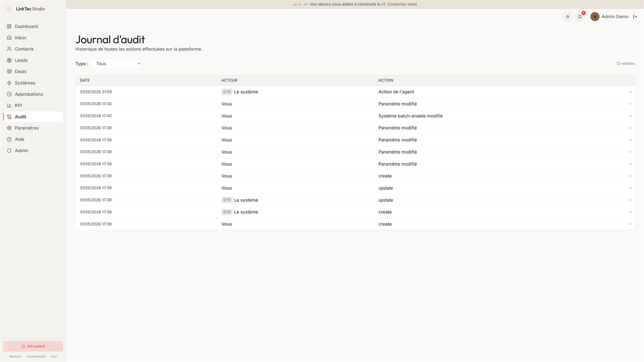Click the Aide question mark icon

tap(9, 139)
